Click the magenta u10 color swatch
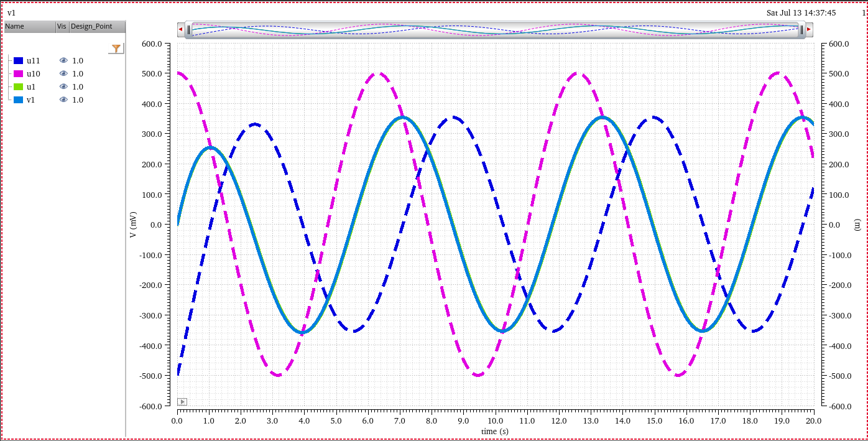Screen dimensions: 868x441 click(x=18, y=73)
